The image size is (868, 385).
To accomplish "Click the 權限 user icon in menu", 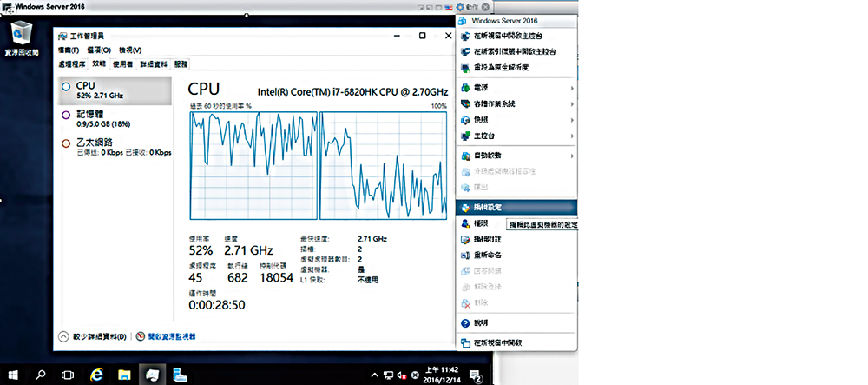I will click(465, 223).
